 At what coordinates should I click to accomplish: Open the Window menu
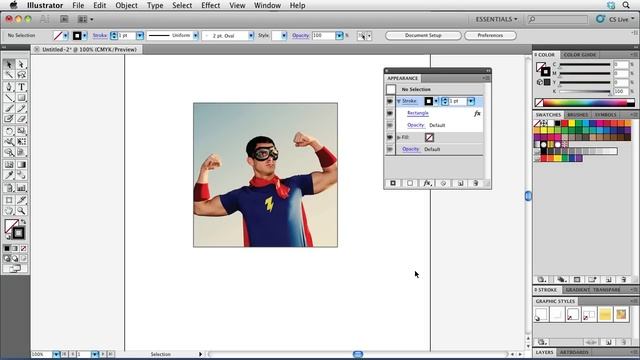tap(267, 5)
